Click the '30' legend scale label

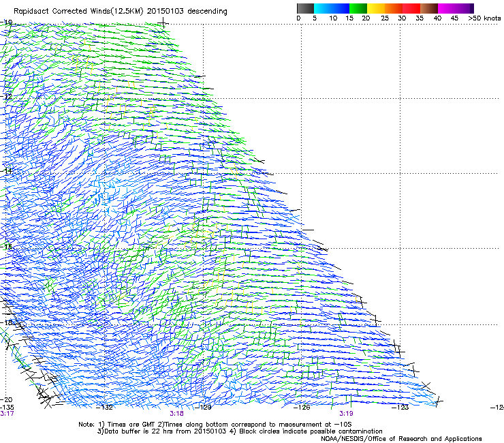(402, 18)
